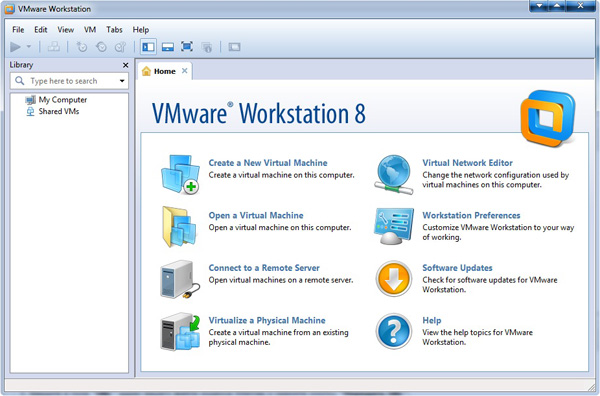
Task: Click the magnifier icon in Library search
Action: click(20, 81)
